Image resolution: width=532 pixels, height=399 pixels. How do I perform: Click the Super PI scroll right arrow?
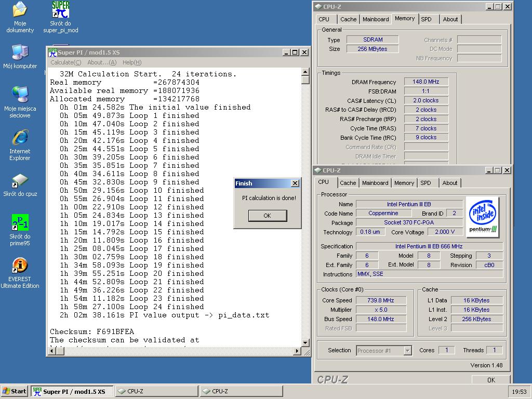click(x=297, y=351)
